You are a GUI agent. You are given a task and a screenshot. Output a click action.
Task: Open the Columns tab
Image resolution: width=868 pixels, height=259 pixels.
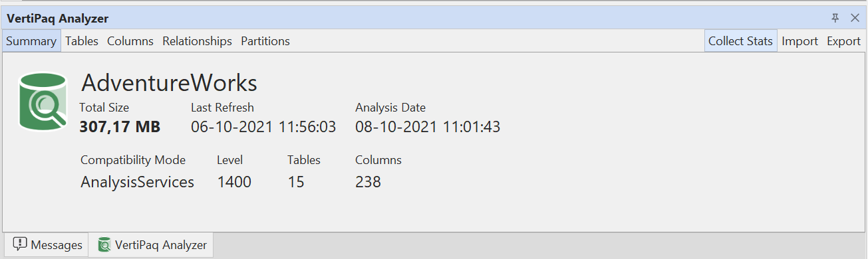click(x=130, y=41)
